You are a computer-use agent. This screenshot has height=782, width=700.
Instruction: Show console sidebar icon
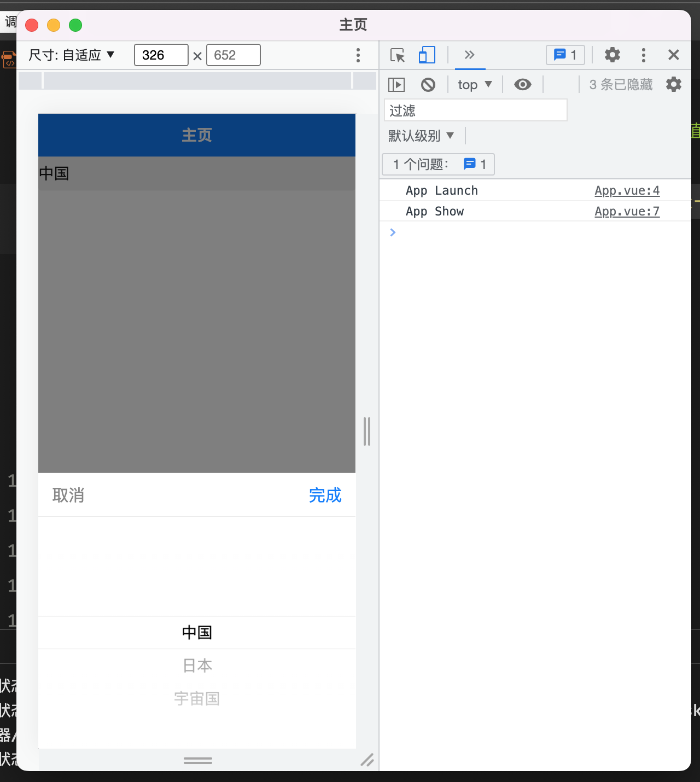pyautogui.click(x=396, y=85)
